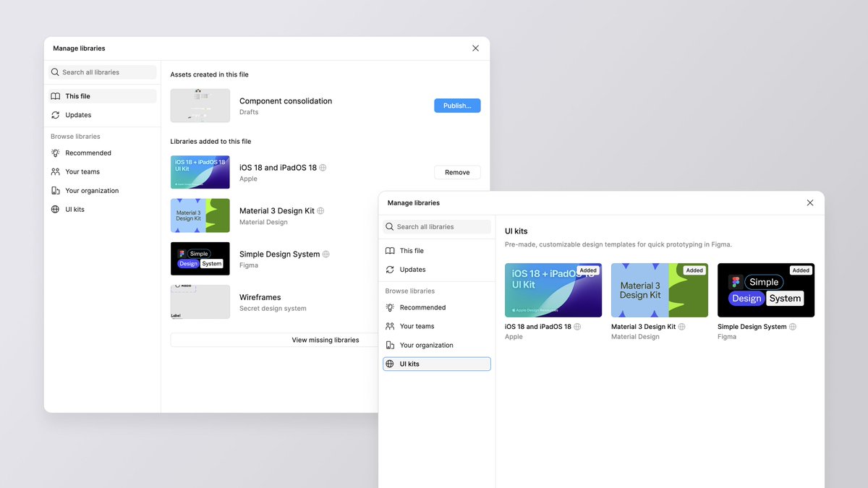Image resolution: width=868 pixels, height=488 pixels.
Task: Select This file in the back window sidebar
Action: pyautogui.click(x=102, y=96)
